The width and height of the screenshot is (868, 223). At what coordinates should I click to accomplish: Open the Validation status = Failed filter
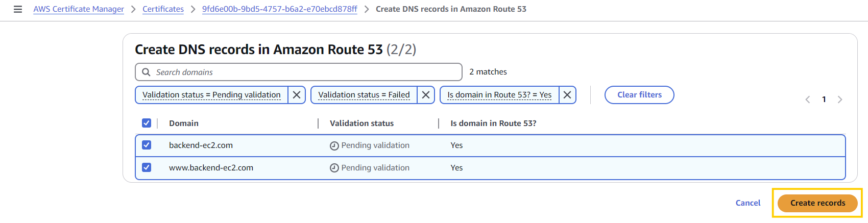pos(364,95)
